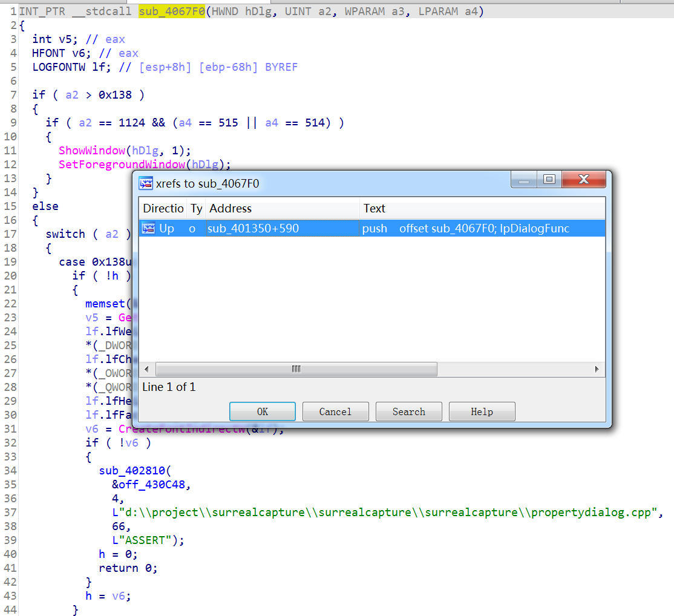Close the xrefs to sub_4067F0 dialog

coord(583,180)
